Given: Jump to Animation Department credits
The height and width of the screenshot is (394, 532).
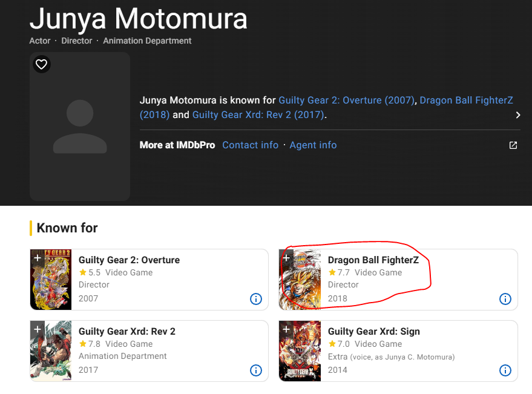Looking at the screenshot, I should click(147, 41).
